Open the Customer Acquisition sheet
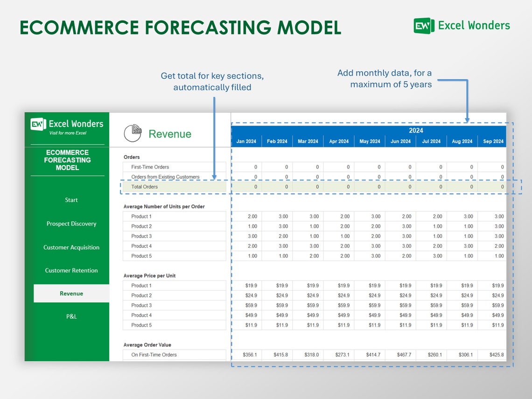The width and height of the screenshot is (532, 399). 71,247
